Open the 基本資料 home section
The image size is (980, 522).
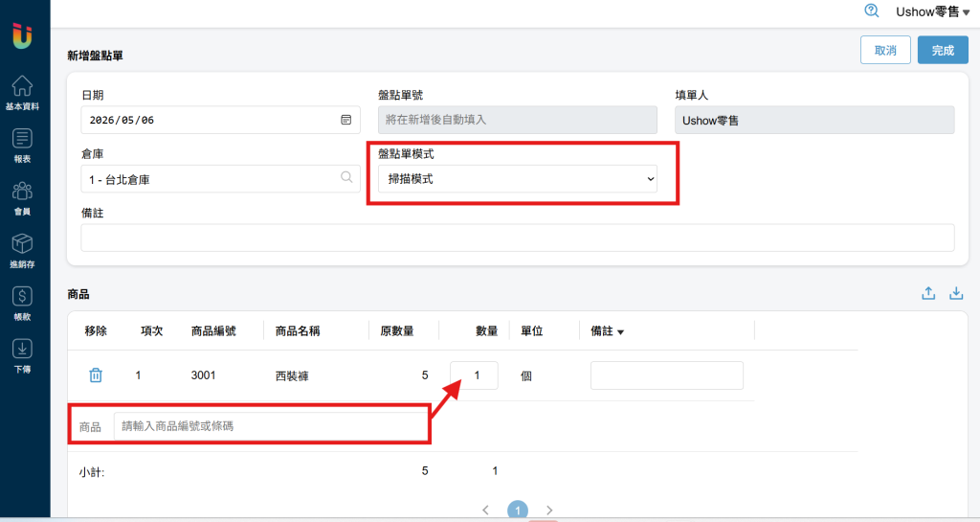23,93
